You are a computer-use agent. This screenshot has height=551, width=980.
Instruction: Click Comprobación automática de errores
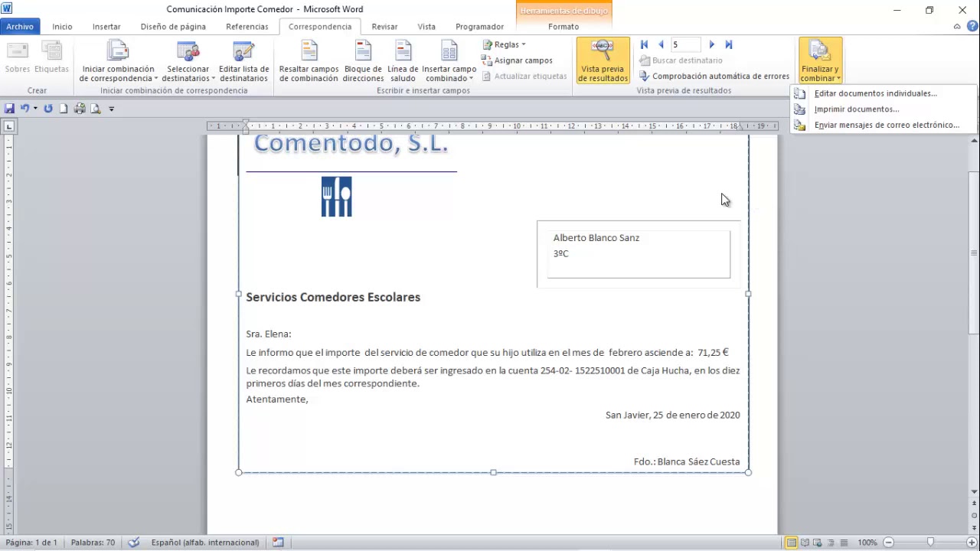tap(714, 77)
